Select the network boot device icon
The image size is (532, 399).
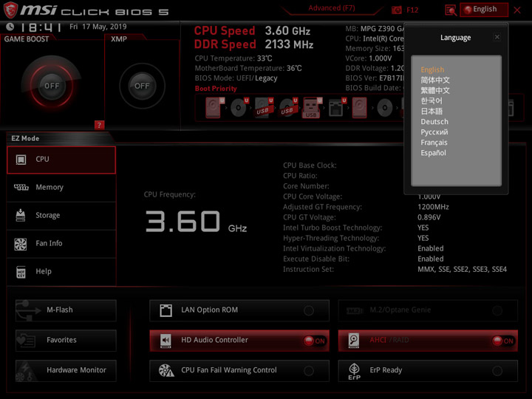336,108
